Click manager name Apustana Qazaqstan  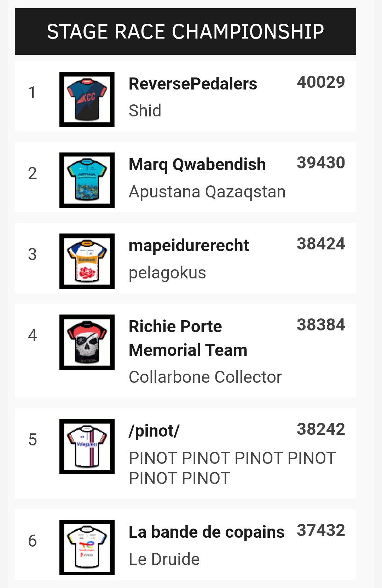(x=207, y=192)
